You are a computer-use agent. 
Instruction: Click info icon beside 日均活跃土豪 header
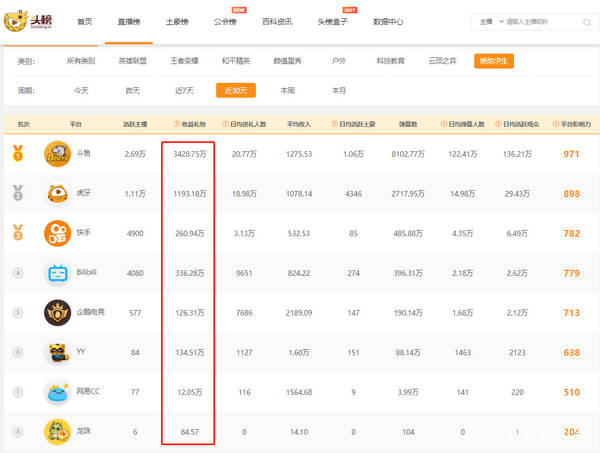pyautogui.click(x=334, y=124)
